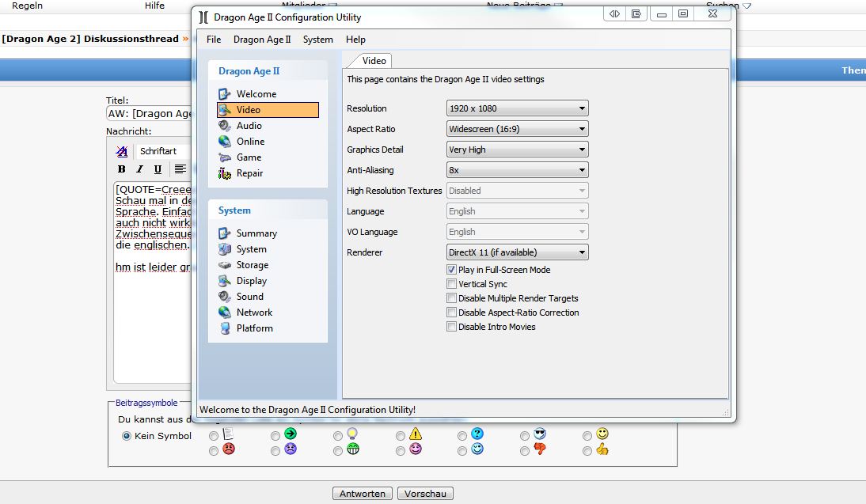866x504 pixels.
Task: Click the System section header in sidebar
Action: (x=234, y=210)
